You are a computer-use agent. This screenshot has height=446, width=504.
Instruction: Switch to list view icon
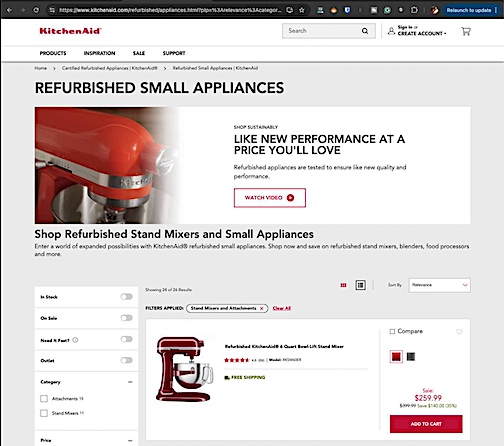click(360, 285)
